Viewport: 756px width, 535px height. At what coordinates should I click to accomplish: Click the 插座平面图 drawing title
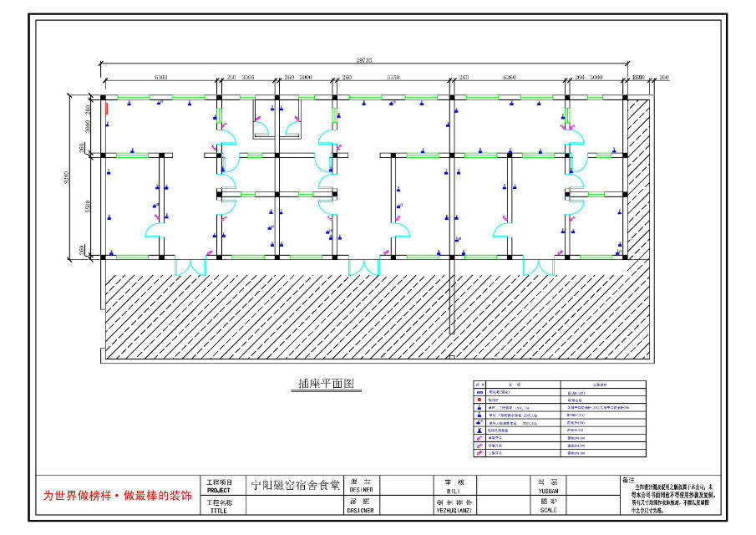327,384
